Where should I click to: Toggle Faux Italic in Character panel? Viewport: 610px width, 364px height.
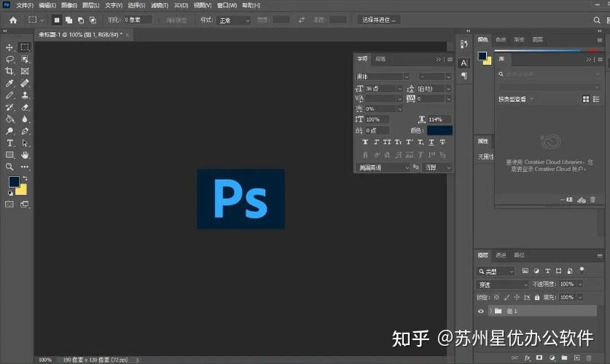pyautogui.click(x=376, y=142)
